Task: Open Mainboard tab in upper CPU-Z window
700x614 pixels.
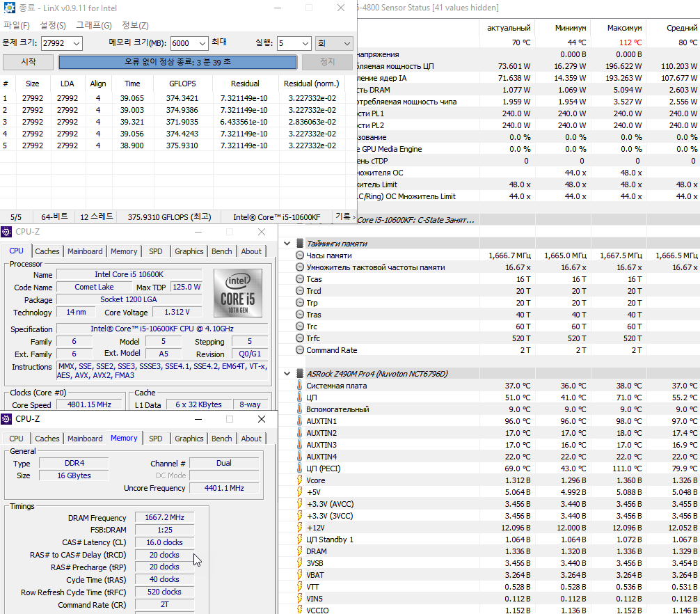Action: [x=85, y=251]
